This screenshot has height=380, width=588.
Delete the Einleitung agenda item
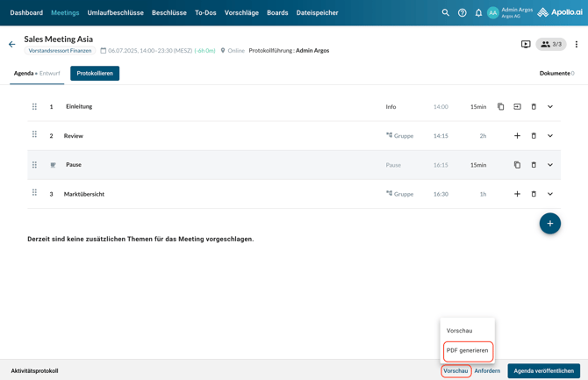[534, 107]
